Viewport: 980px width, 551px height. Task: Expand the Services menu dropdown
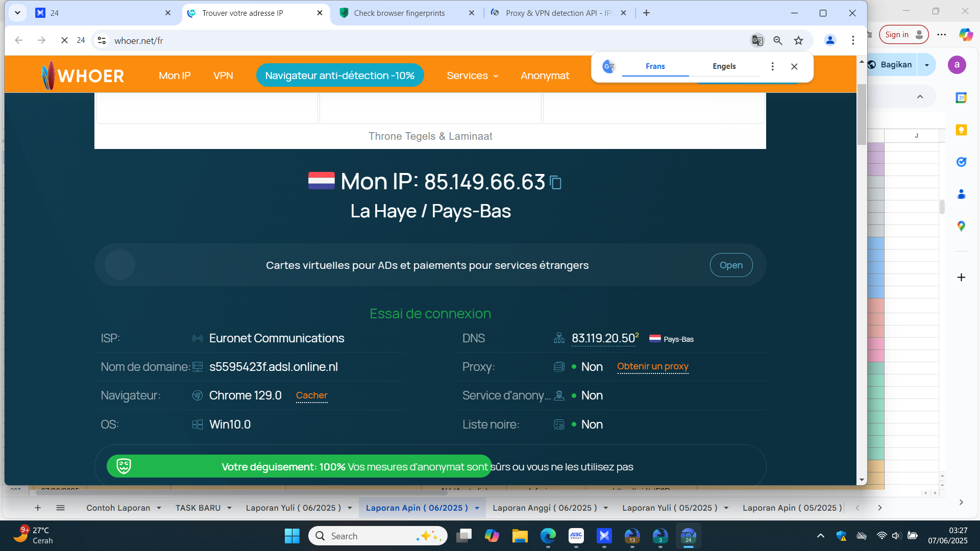[472, 76]
